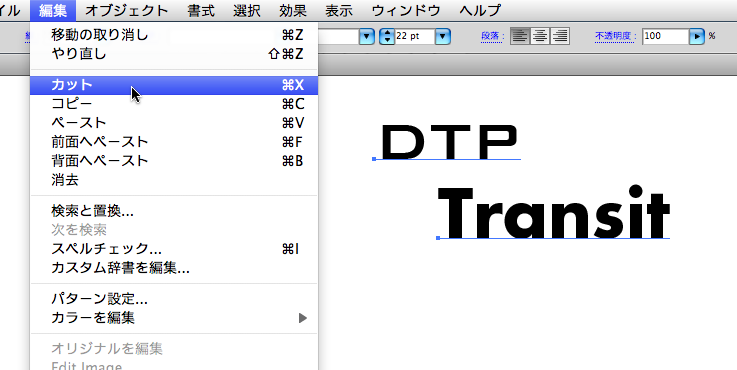Screen dimensions: 737x370
Task: Select the align center paragraph icon
Action: (540, 36)
